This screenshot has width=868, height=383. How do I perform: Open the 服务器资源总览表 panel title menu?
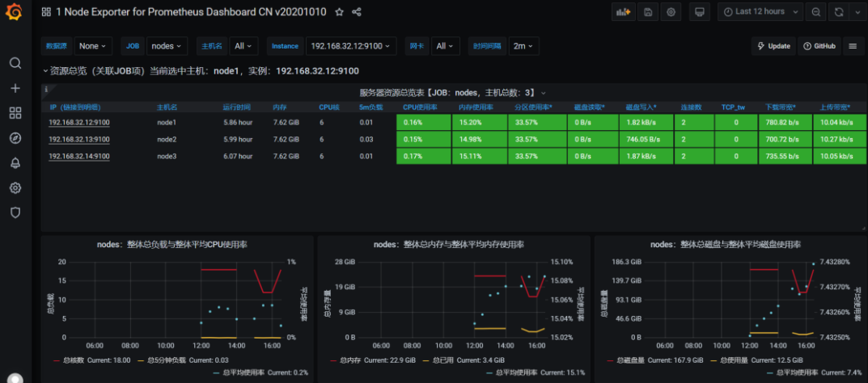(452, 93)
